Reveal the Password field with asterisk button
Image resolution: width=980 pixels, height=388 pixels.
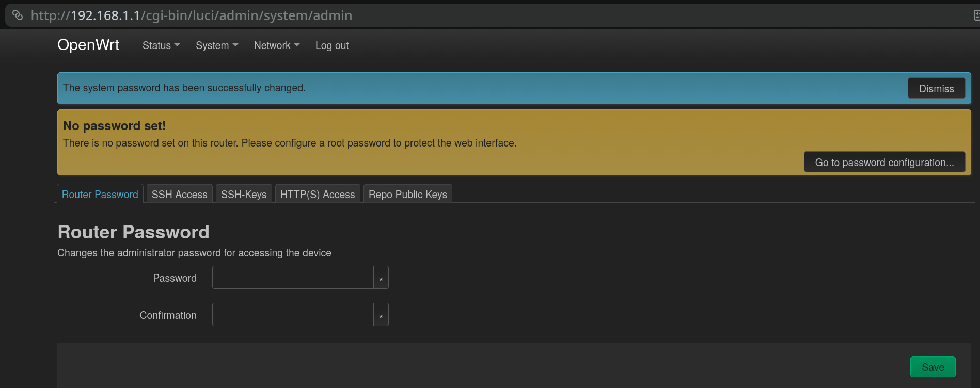click(x=381, y=278)
